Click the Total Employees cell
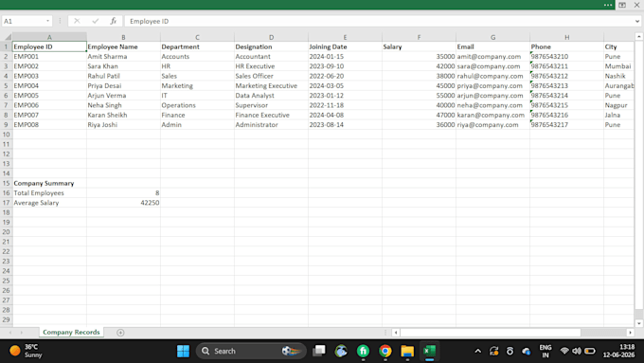Image resolution: width=644 pixels, height=363 pixels. coord(49,192)
